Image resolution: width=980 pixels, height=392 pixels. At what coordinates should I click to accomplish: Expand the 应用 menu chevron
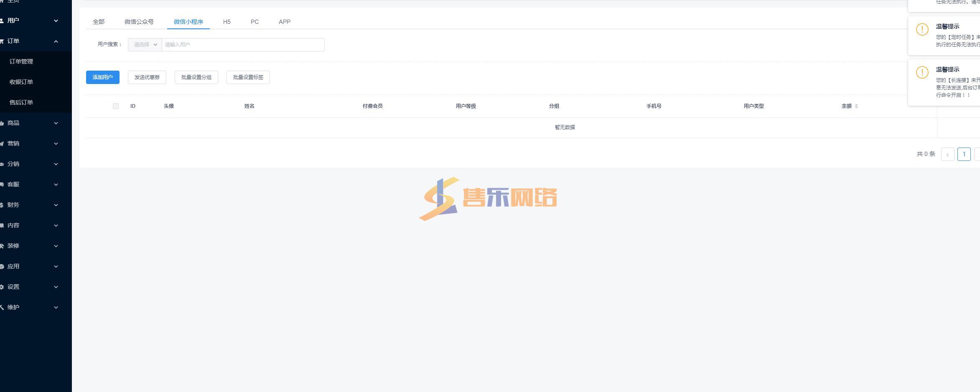[56, 266]
